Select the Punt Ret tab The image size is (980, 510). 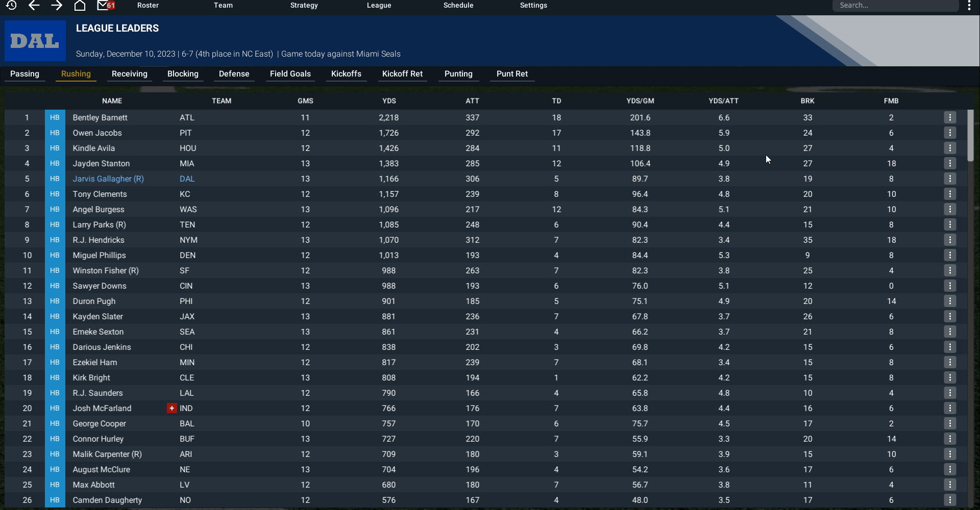[x=512, y=74]
